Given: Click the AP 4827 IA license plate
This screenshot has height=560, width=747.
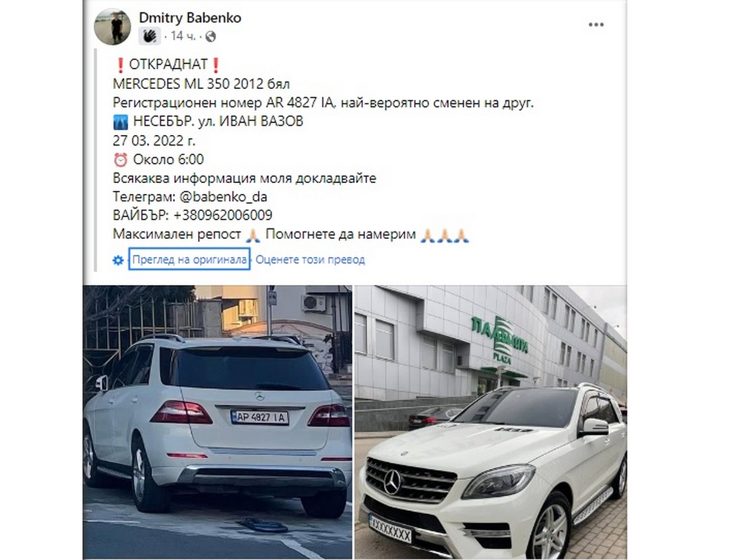Looking at the screenshot, I should [x=260, y=418].
